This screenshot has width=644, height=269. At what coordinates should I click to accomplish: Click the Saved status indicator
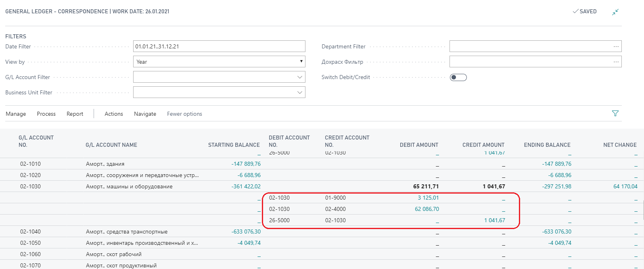click(585, 12)
